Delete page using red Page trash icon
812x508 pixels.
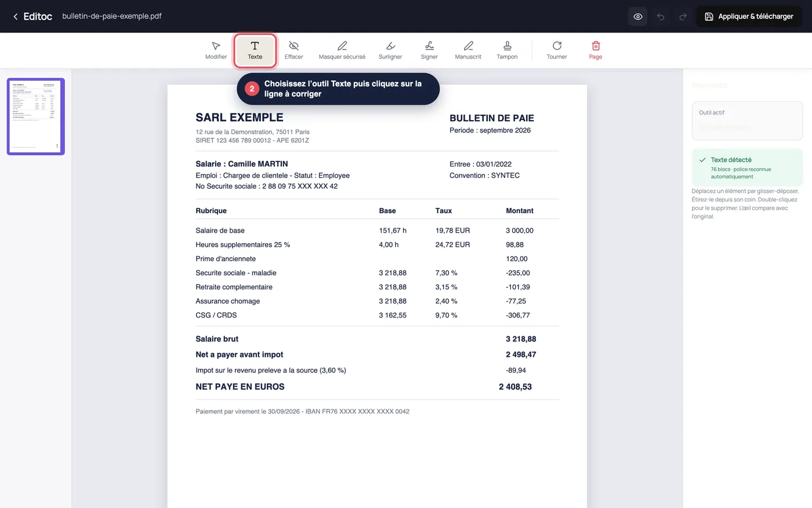pos(596,51)
